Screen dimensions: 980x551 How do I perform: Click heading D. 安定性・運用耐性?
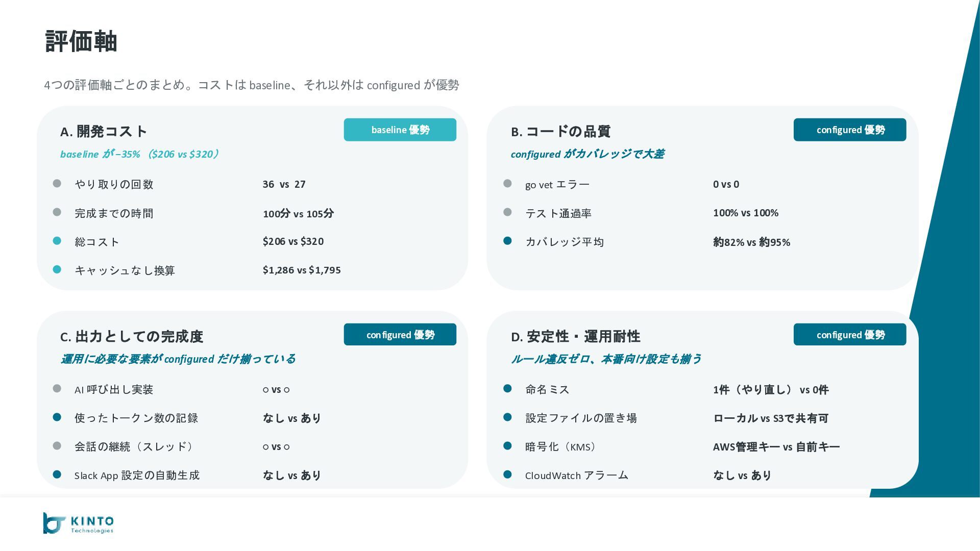[575, 337]
